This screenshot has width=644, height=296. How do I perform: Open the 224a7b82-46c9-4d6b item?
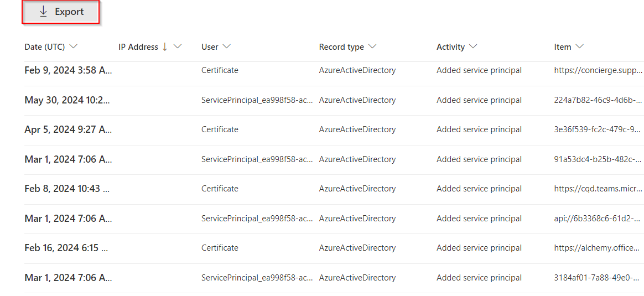[x=599, y=100]
